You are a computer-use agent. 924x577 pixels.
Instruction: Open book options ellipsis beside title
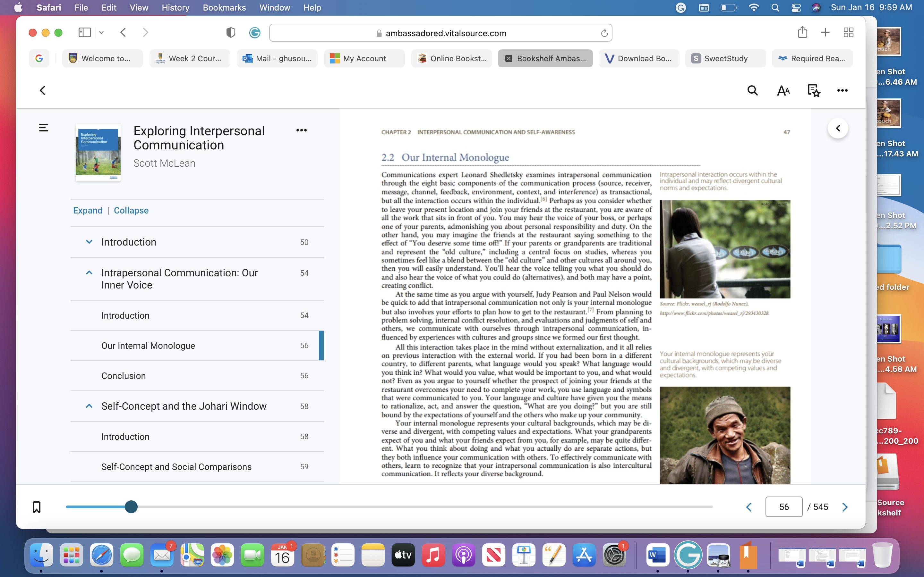coord(301,130)
